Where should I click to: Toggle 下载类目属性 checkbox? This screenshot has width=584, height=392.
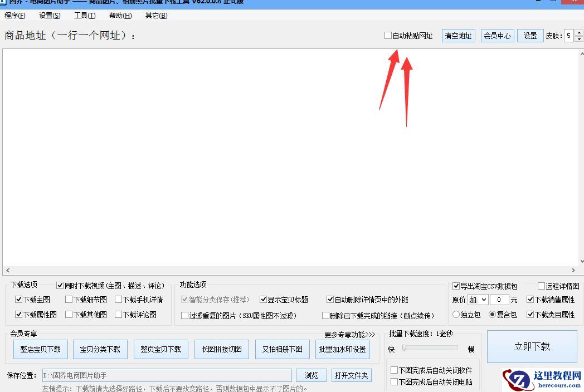click(531, 315)
